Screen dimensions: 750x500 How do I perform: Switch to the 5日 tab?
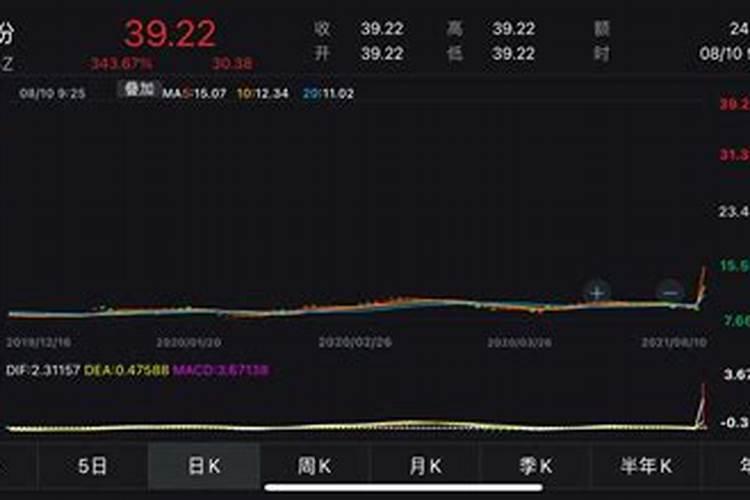click(92, 466)
